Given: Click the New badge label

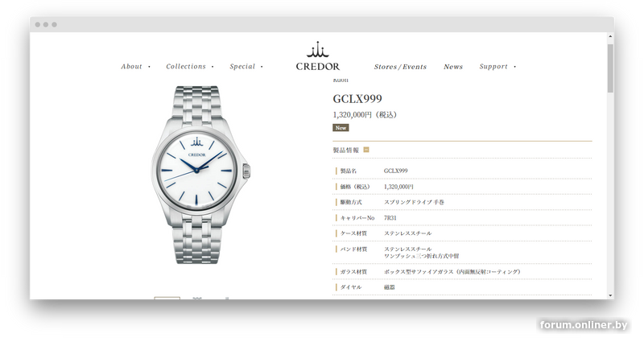Looking at the screenshot, I should (341, 128).
